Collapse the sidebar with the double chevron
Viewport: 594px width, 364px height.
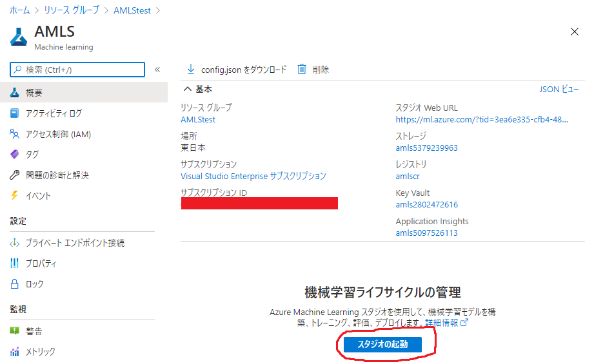click(x=157, y=69)
